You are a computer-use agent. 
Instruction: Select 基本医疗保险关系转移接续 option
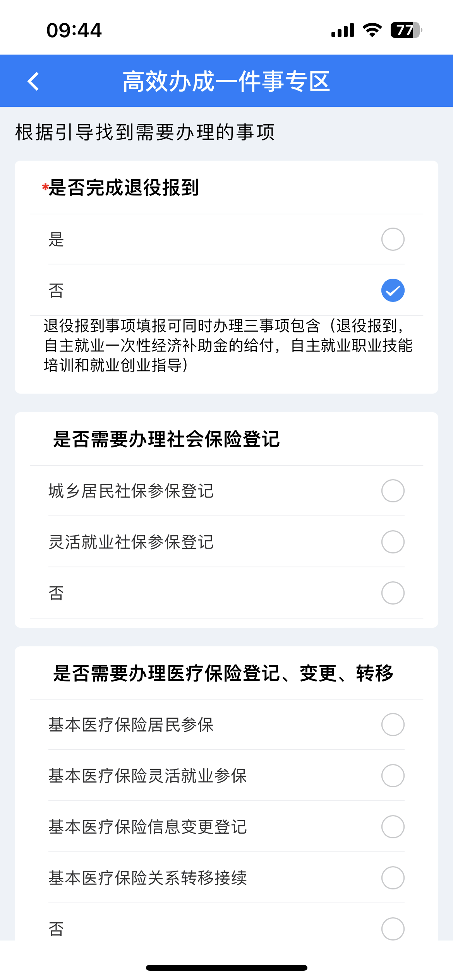coord(393,878)
